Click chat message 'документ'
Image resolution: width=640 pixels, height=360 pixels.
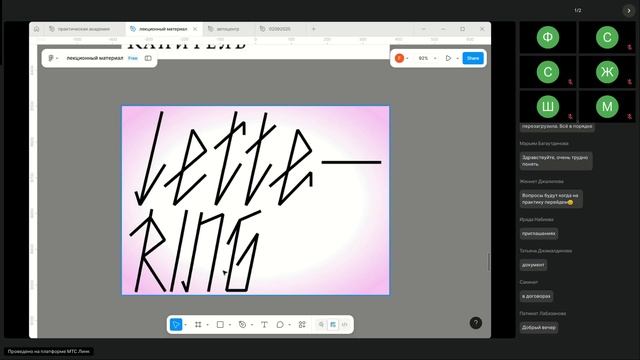(533, 265)
